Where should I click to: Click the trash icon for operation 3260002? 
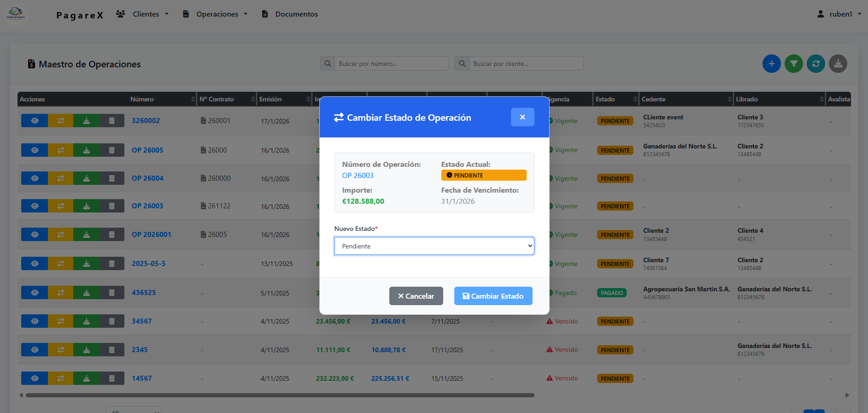(x=111, y=121)
